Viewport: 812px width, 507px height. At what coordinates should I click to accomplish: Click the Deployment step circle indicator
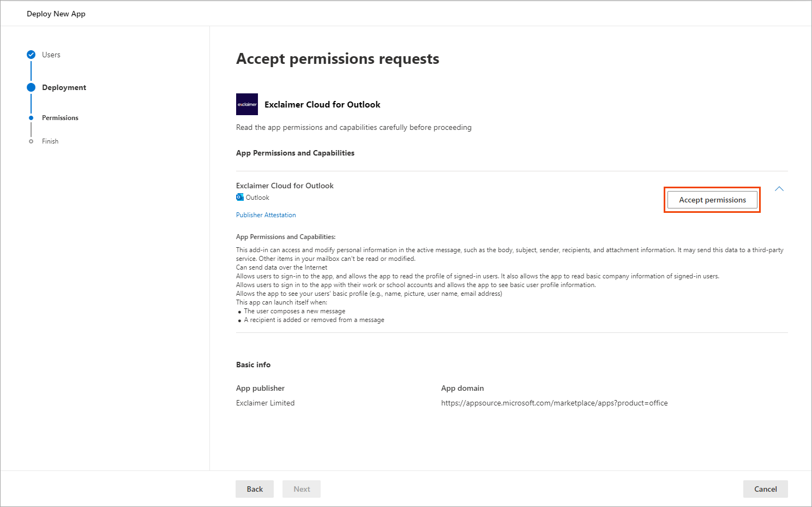coord(31,87)
